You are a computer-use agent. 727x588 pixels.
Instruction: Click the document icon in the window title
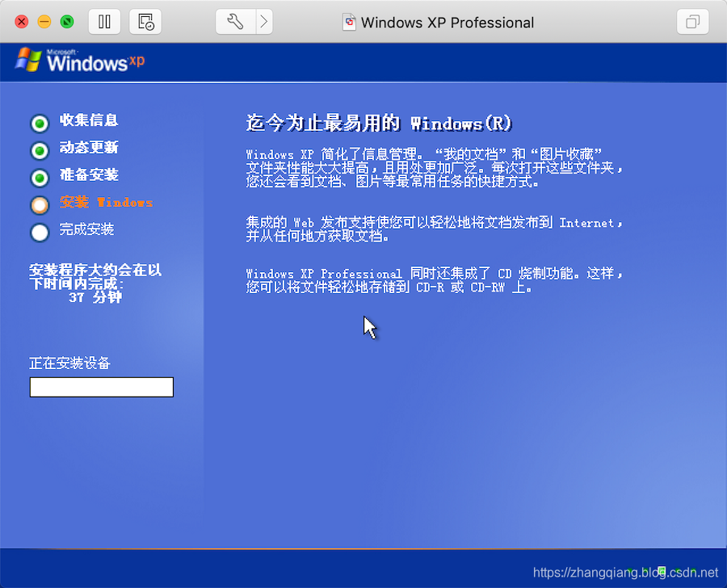(x=349, y=23)
